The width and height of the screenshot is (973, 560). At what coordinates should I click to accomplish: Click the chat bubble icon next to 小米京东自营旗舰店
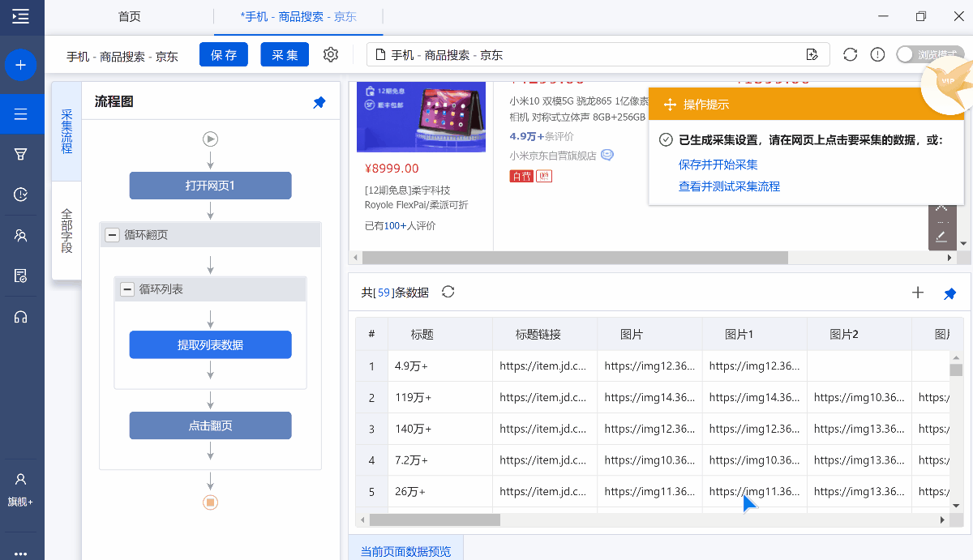pyautogui.click(x=607, y=156)
